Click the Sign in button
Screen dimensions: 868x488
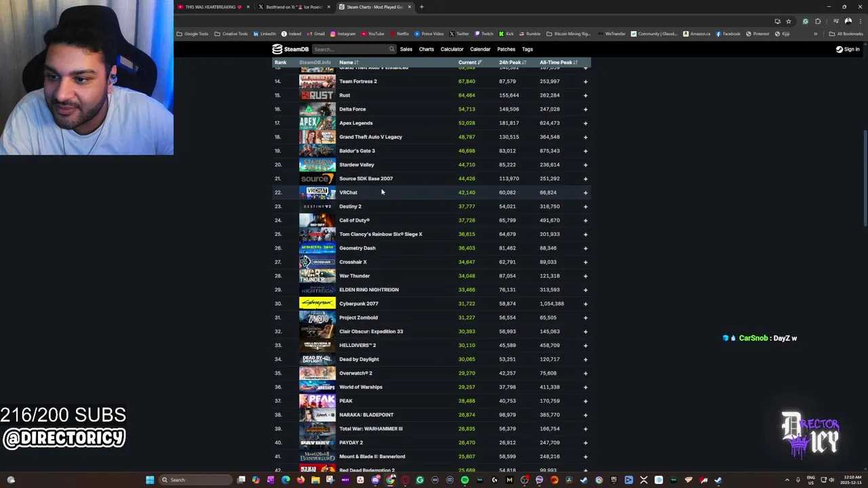coord(848,49)
